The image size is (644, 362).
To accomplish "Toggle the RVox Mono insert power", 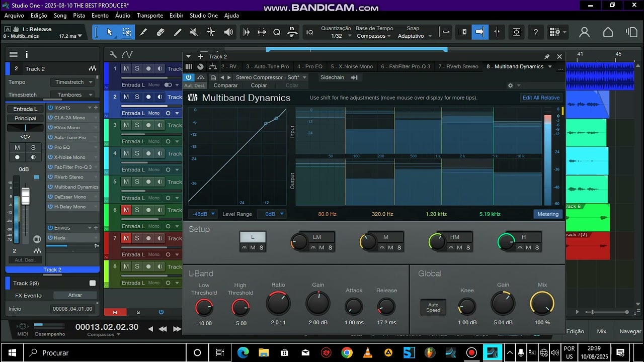I will click(x=50, y=127).
